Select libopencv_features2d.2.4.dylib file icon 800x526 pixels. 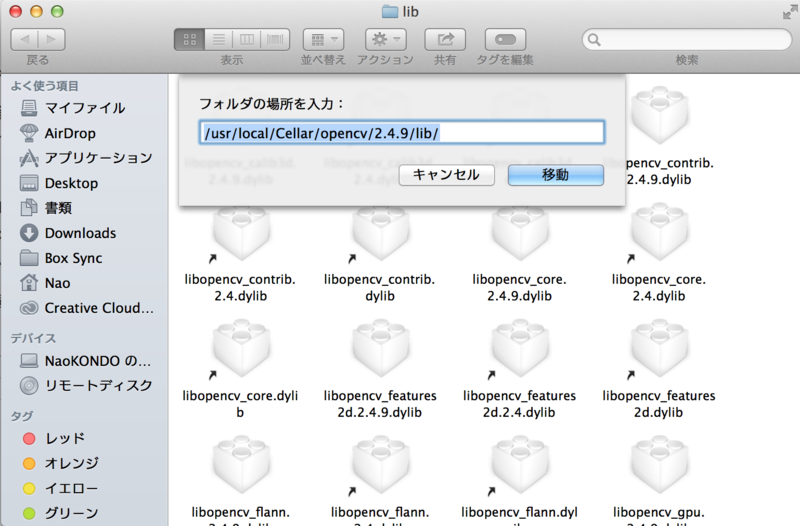tap(519, 350)
